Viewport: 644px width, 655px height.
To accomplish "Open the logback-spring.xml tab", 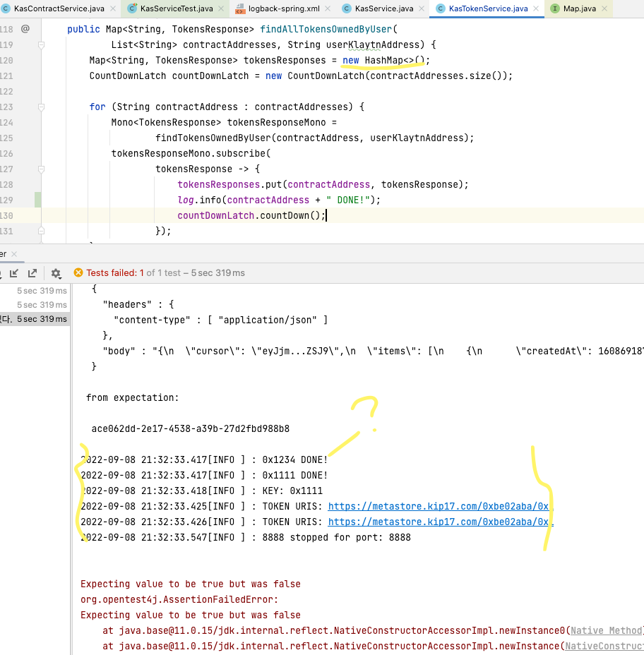I will click(282, 8).
